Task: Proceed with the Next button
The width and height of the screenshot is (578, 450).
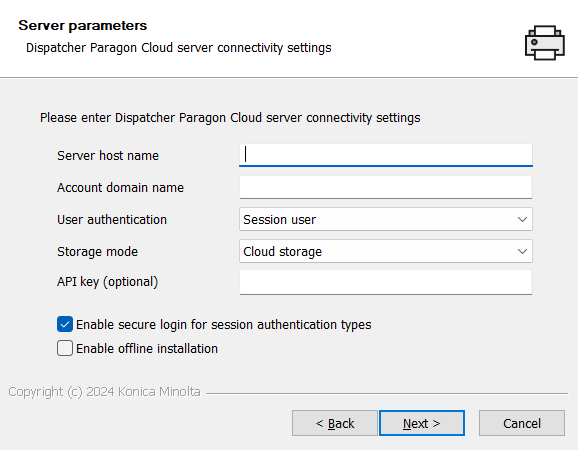Action: pos(422,423)
